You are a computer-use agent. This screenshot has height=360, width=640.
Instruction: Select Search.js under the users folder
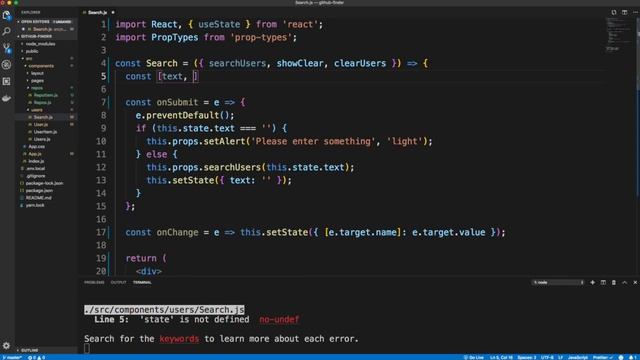[x=43, y=117]
